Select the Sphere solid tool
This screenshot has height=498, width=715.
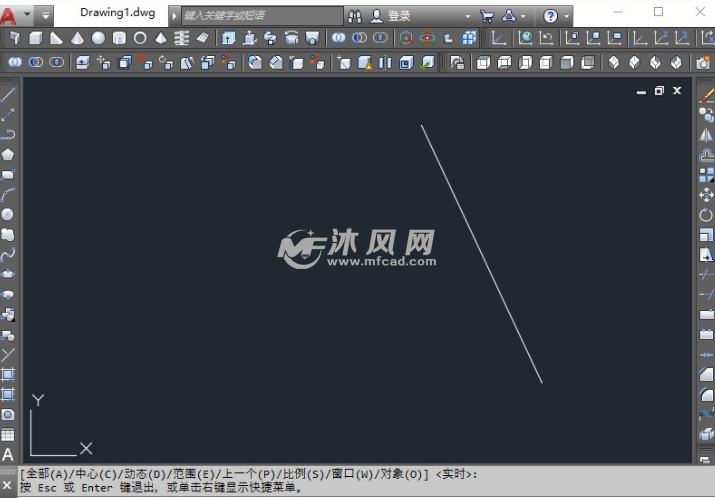click(x=98, y=38)
